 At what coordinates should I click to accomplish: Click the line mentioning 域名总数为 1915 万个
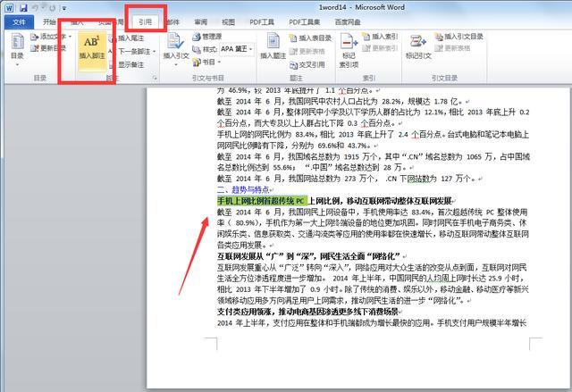373,156
